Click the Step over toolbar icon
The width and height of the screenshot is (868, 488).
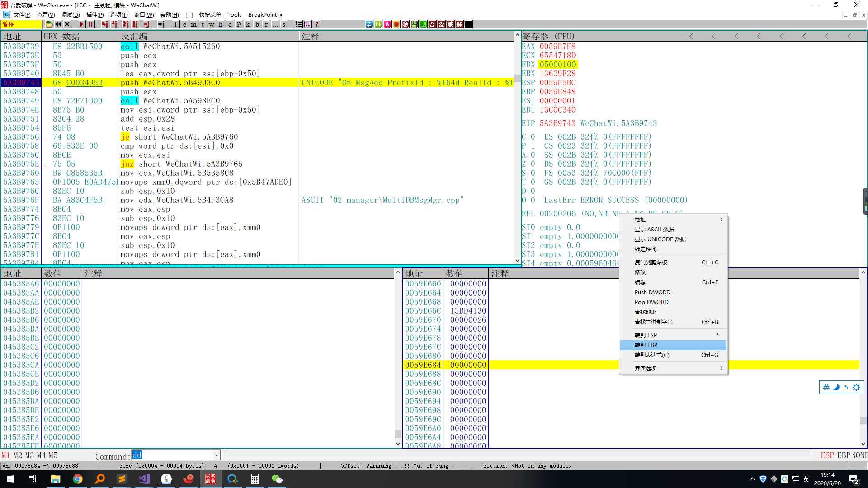click(x=114, y=24)
